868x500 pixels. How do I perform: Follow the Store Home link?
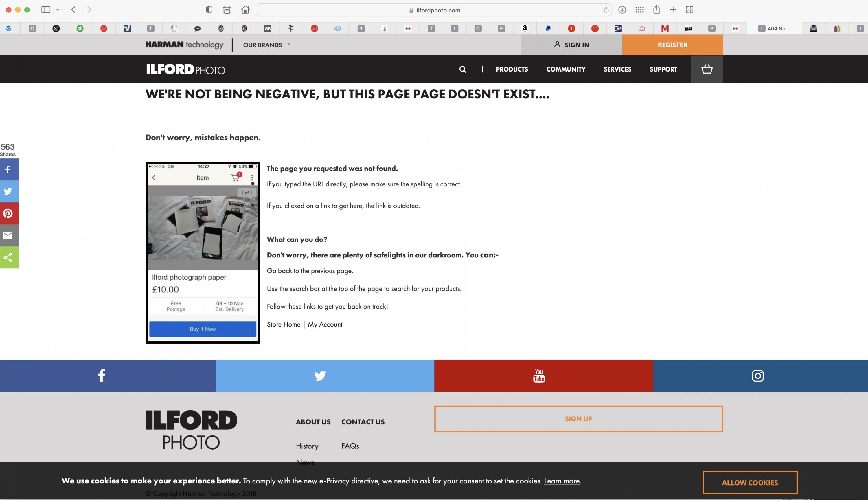tap(283, 324)
